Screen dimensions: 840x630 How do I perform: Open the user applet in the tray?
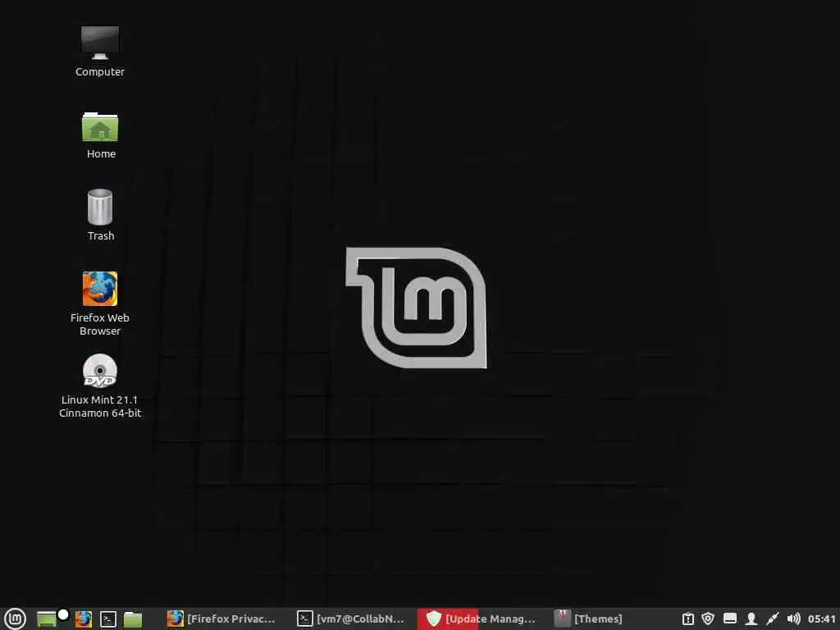coord(751,619)
